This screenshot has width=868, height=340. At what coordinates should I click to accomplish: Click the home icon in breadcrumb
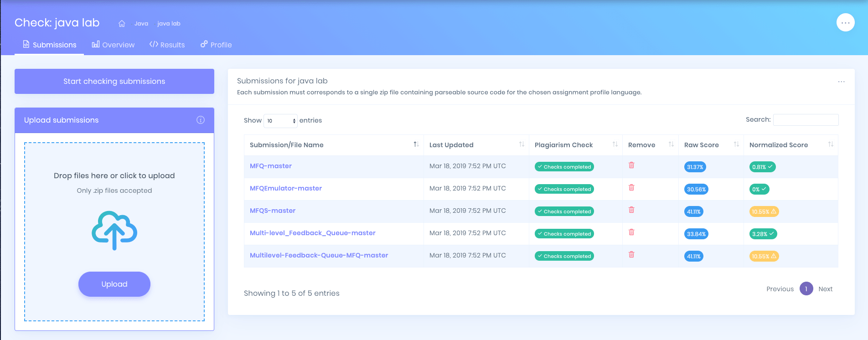[x=122, y=24]
